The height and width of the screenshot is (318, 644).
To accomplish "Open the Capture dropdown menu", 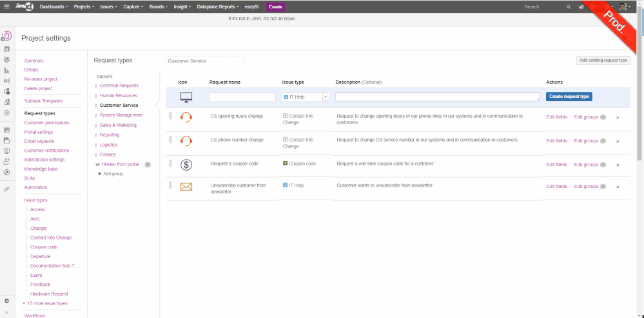I will [133, 7].
